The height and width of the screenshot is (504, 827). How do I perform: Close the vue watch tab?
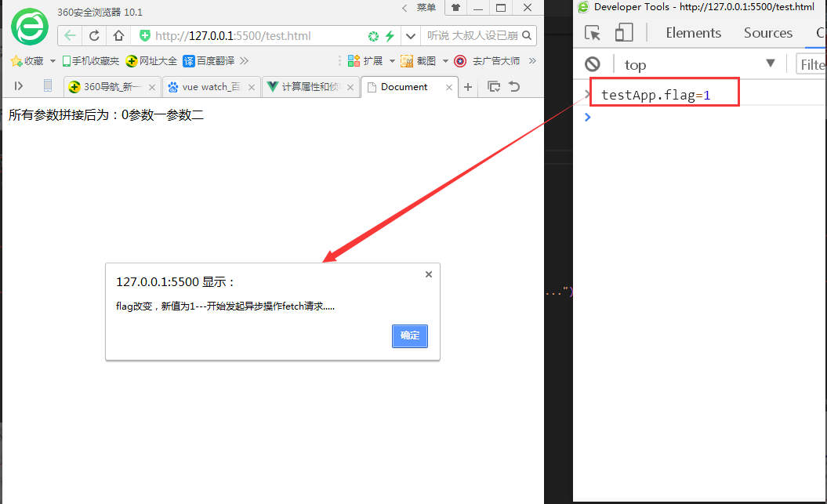pyautogui.click(x=252, y=88)
